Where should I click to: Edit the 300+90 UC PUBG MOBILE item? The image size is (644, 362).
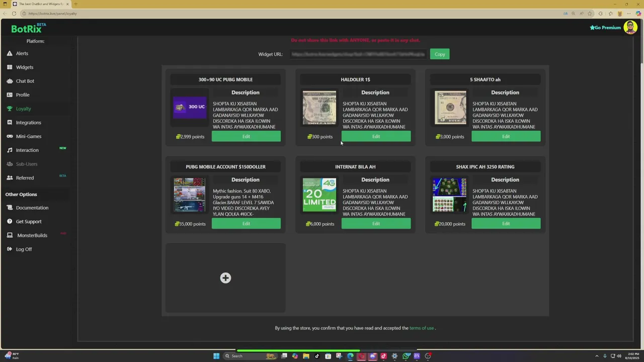246,136
